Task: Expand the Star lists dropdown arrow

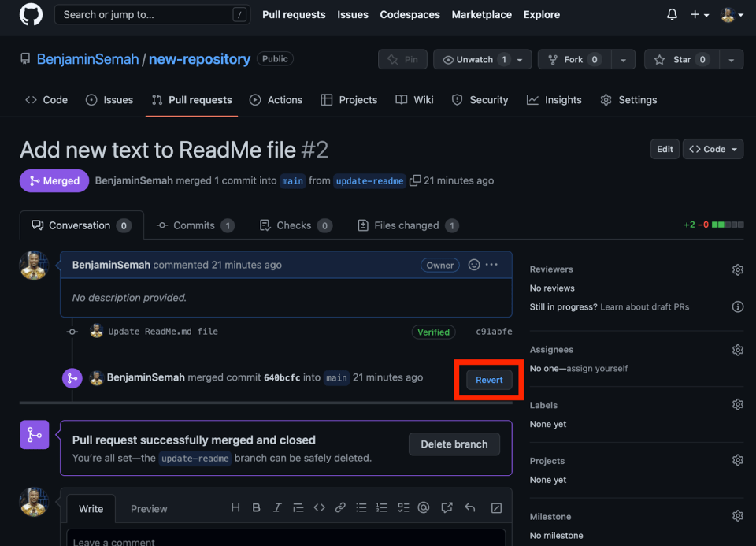Action: click(732, 60)
